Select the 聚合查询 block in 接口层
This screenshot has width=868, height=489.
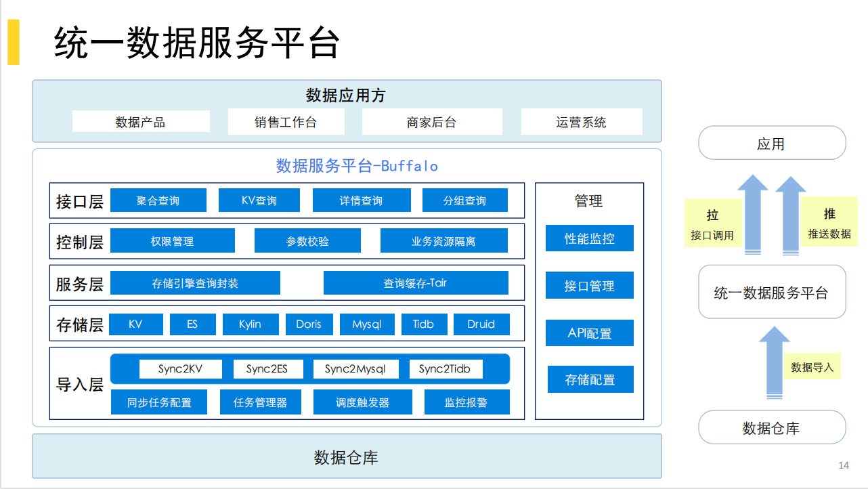point(157,200)
